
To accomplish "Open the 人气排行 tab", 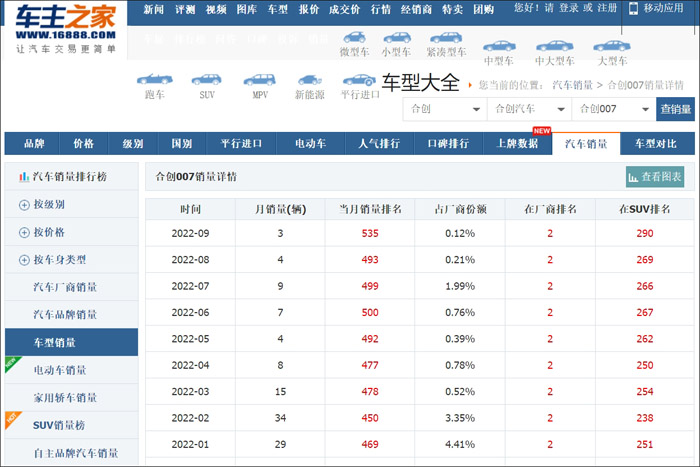I will point(379,144).
